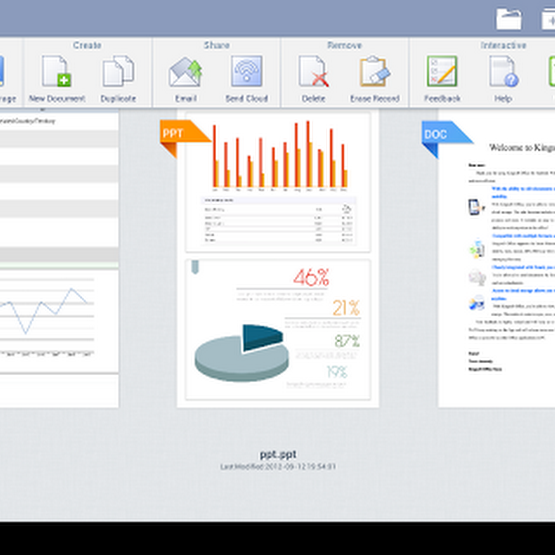This screenshot has width=555, height=555.
Task: Duplicate the selected file
Action: 118,71
